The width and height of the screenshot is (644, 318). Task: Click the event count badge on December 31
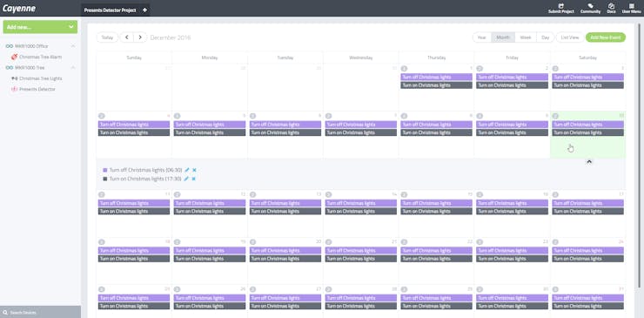point(555,289)
